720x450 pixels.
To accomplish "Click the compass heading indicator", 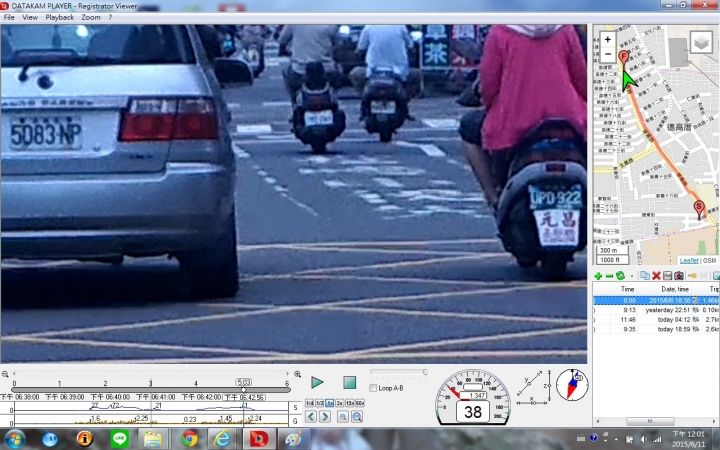I will [x=572, y=385].
